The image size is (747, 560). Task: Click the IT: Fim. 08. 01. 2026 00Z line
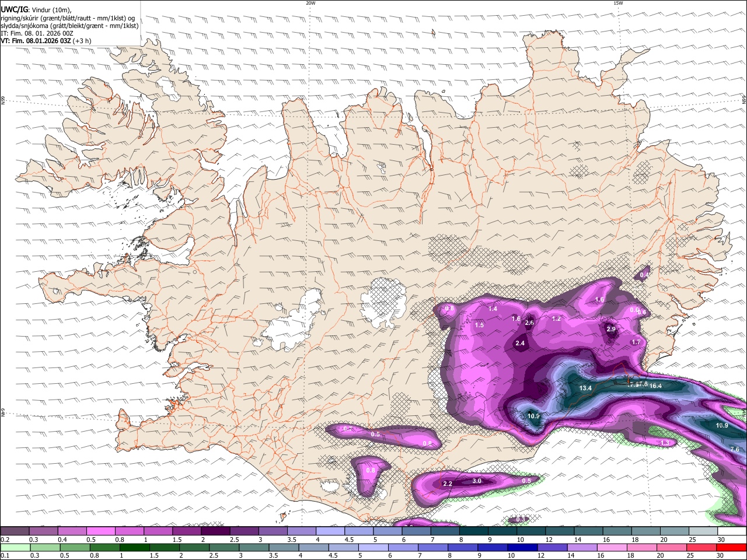coord(37,33)
